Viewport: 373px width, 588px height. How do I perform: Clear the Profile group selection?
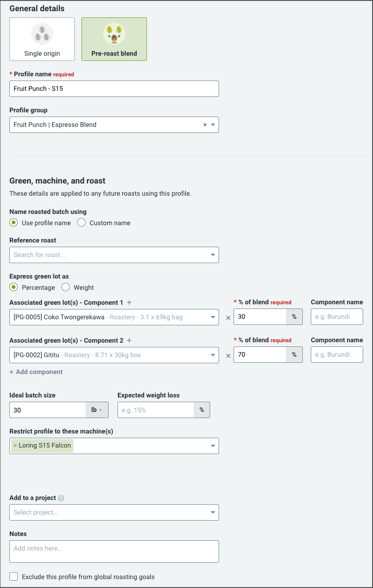pos(205,125)
